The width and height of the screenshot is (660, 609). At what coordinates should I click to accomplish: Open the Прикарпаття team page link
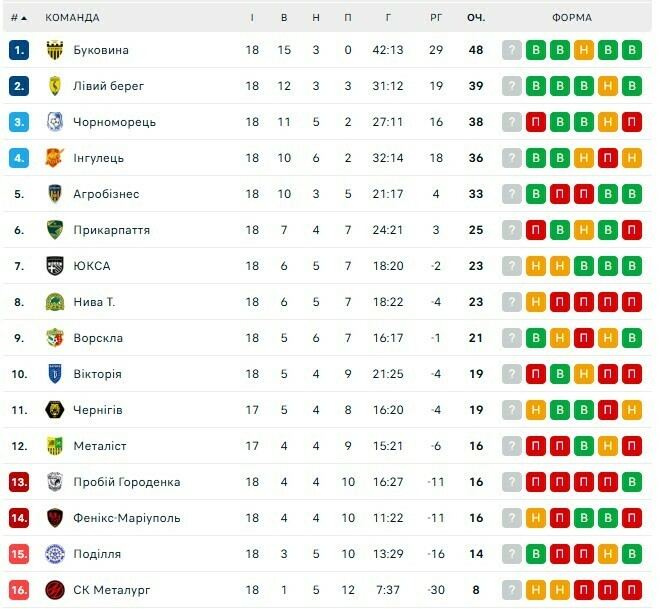coord(111,230)
